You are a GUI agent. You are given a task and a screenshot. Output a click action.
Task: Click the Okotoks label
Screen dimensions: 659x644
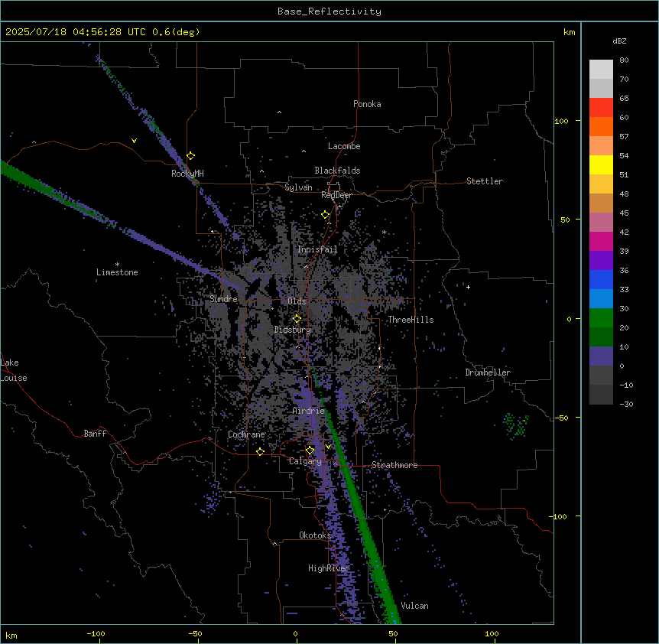click(x=315, y=535)
